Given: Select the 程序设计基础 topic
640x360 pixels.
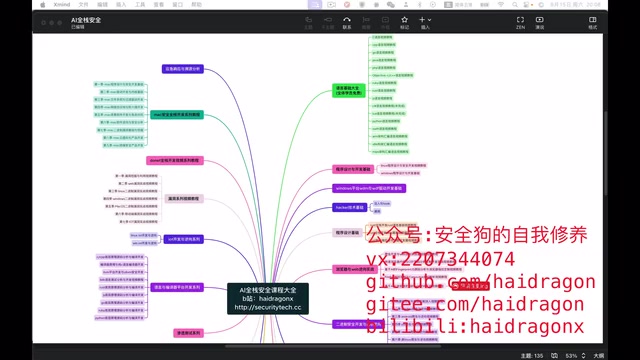Looking at the screenshot, I should (347, 233).
